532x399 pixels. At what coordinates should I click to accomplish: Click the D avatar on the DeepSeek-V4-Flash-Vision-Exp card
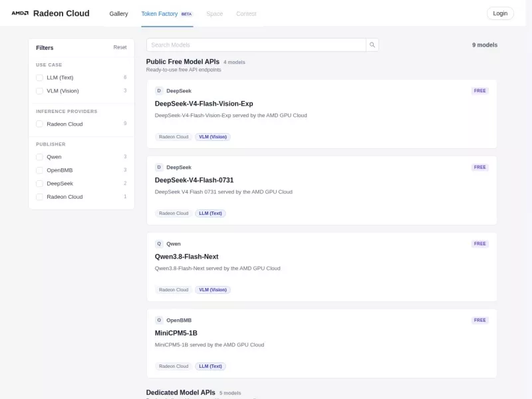pyautogui.click(x=159, y=90)
